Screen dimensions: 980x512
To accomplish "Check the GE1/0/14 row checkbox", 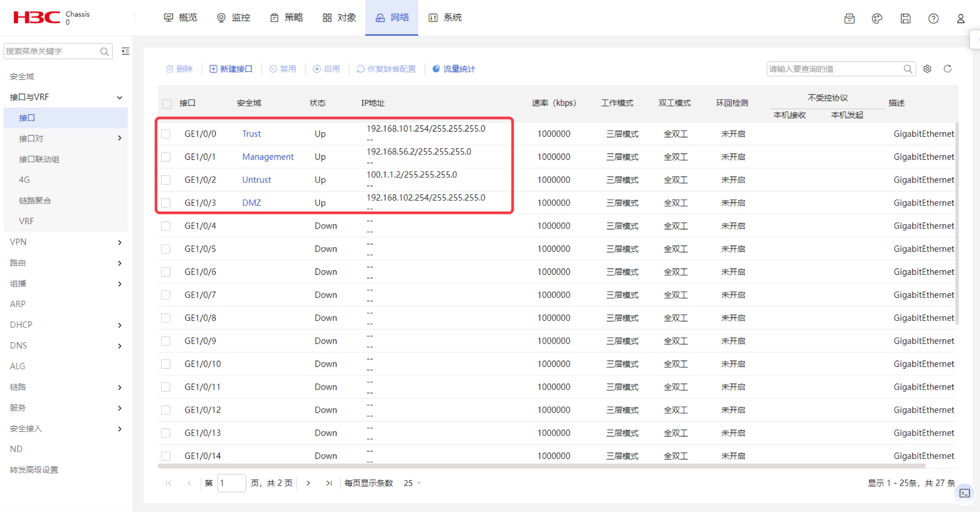I will 166,456.
